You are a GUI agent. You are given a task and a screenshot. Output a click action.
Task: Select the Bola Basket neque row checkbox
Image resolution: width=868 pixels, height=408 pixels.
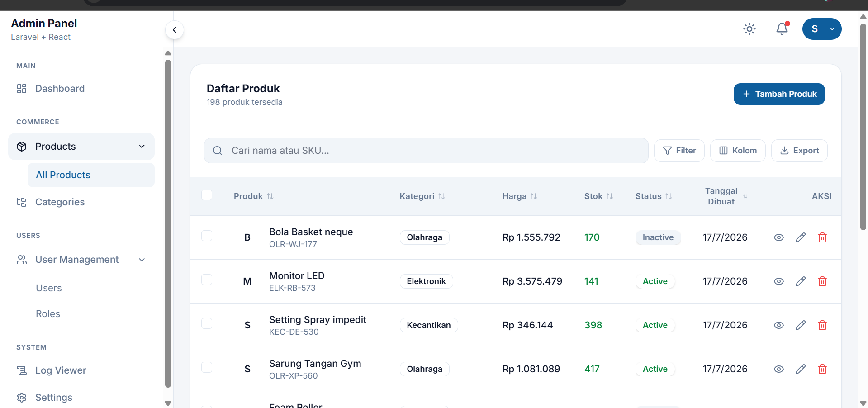[x=207, y=236]
